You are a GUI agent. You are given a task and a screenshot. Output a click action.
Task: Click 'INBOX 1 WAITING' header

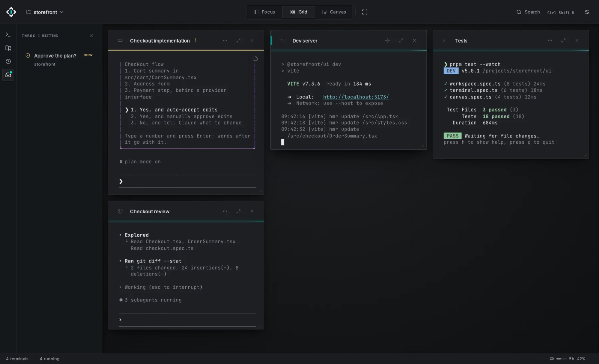click(40, 36)
